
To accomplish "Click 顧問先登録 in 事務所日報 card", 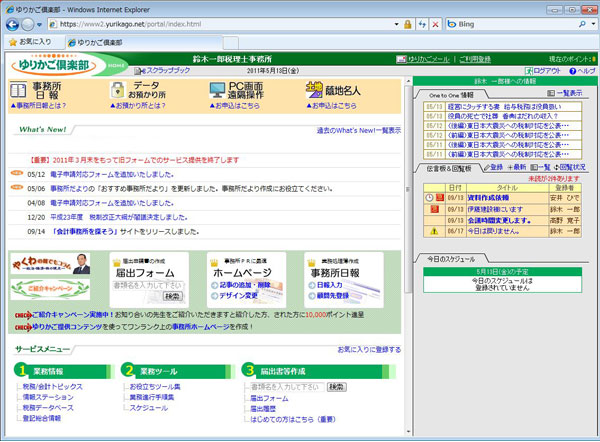I will pos(333,295).
